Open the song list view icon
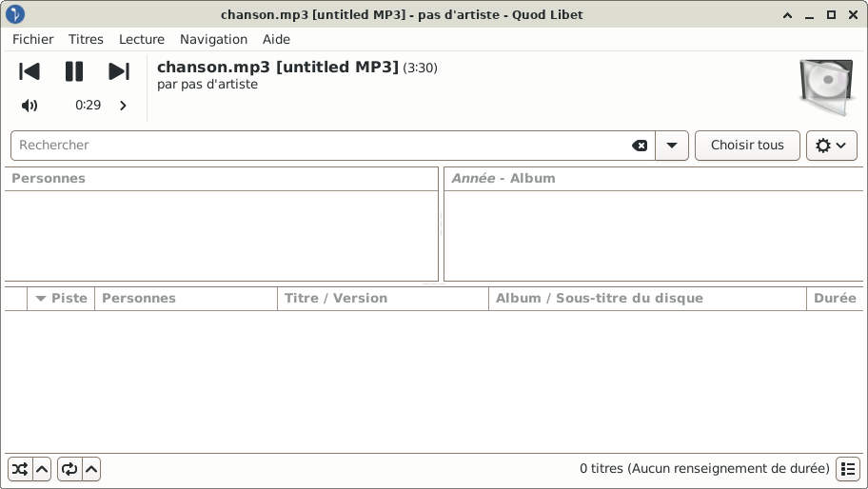868x489 pixels. [x=848, y=469]
